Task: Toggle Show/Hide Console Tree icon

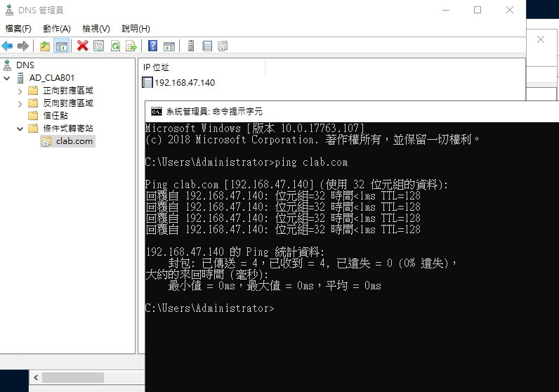Action: (x=62, y=46)
